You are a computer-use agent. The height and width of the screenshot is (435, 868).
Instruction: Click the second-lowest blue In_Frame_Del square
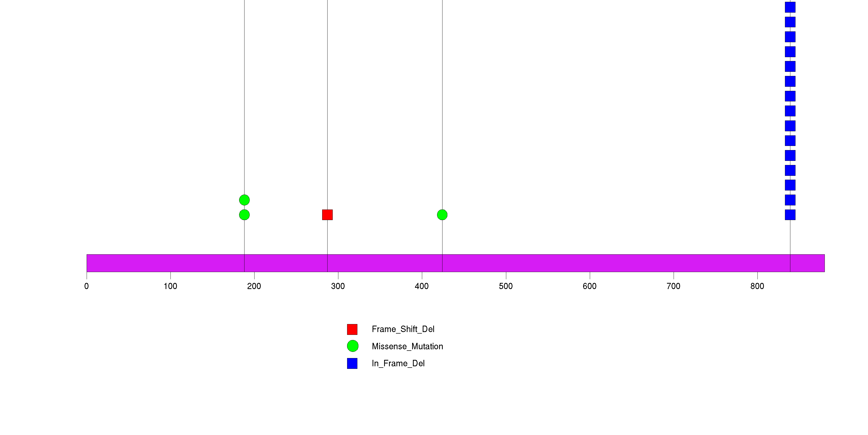[x=790, y=200]
